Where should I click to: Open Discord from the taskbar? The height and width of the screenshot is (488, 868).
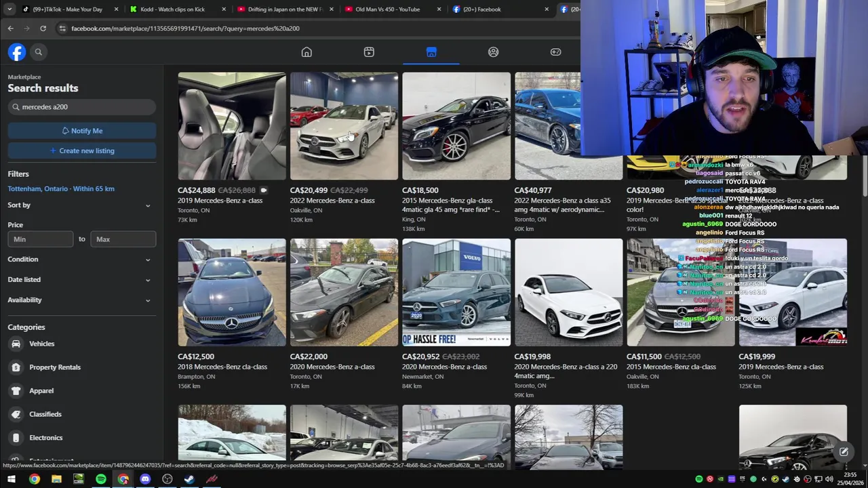(145, 479)
